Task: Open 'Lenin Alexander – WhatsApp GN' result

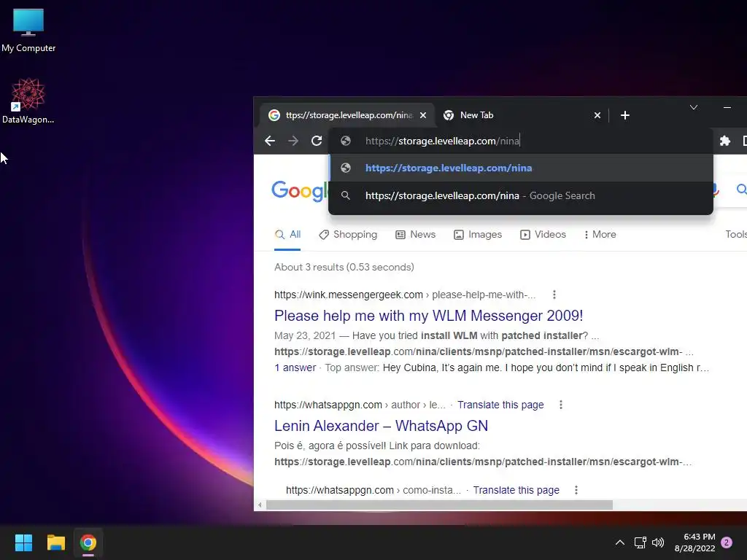Action: click(381, 426)
